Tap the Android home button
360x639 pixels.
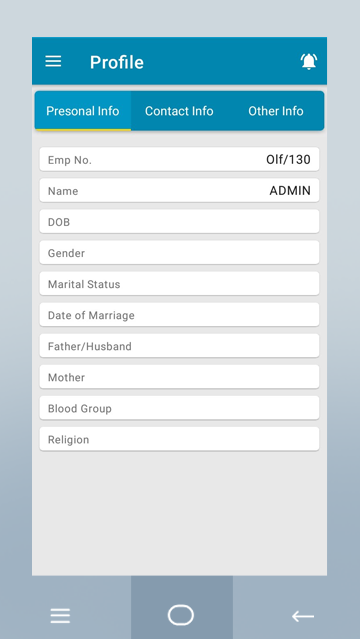[x=181, y=615]
